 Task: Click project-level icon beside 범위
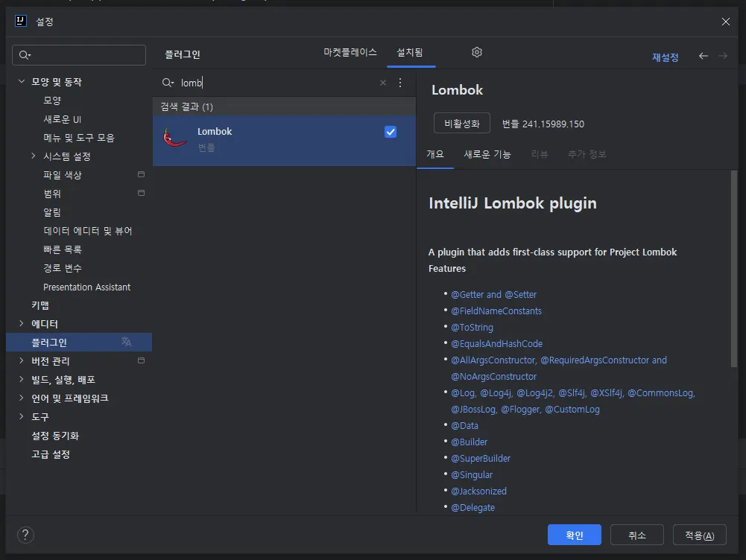[142, 193]
